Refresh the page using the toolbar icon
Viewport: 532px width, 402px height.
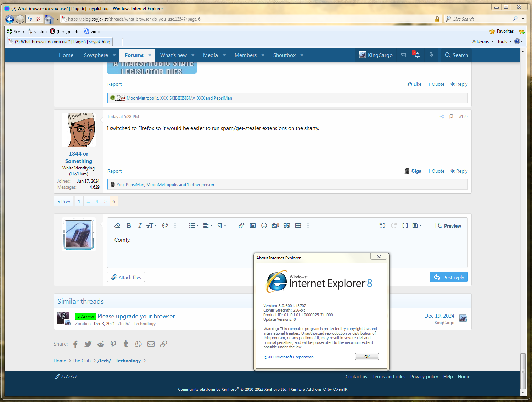pos(30,19)
